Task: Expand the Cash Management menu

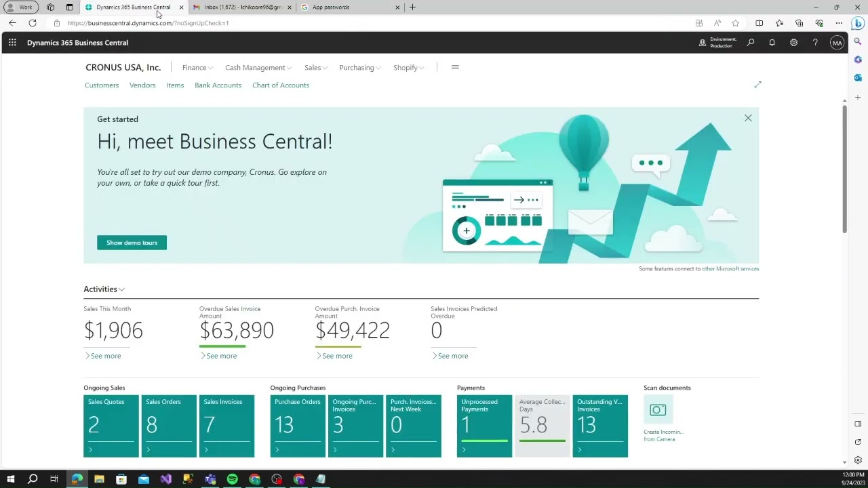Action: pos(258,68)
